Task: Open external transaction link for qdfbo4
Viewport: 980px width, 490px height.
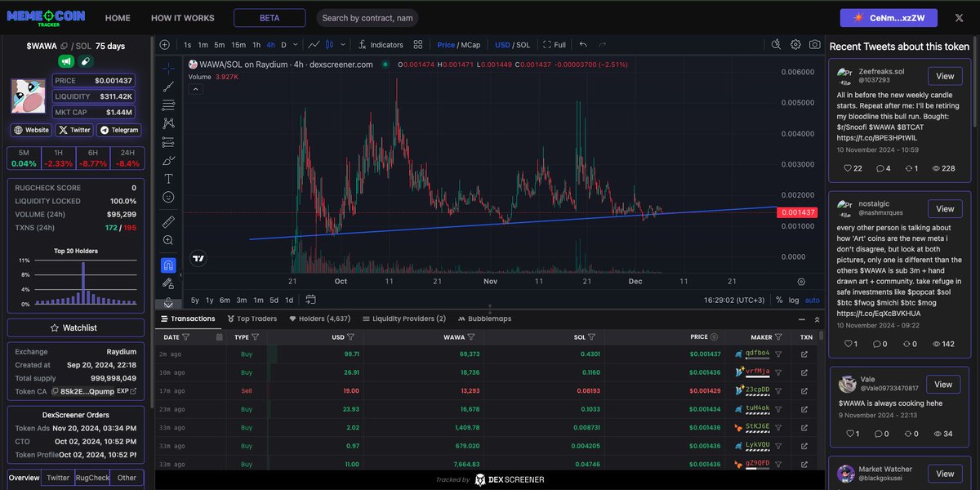Action: pyautogui.click(x=804, y=354)
